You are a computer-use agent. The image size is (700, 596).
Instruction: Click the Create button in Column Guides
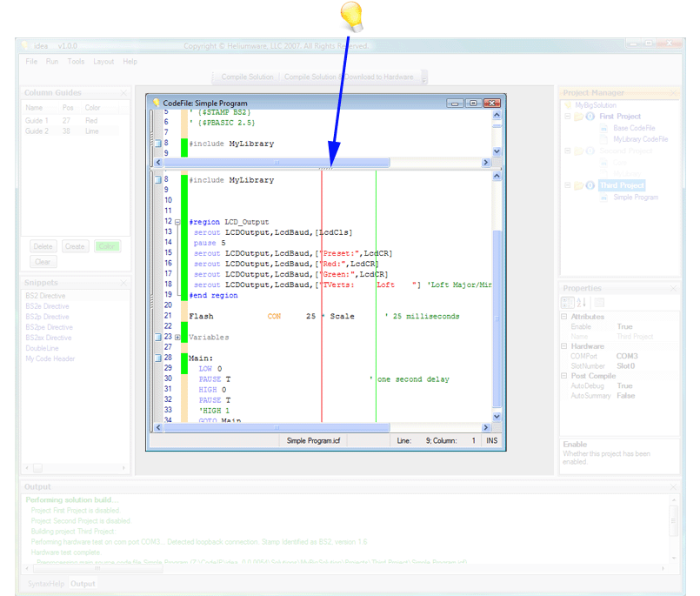point(75,246)
